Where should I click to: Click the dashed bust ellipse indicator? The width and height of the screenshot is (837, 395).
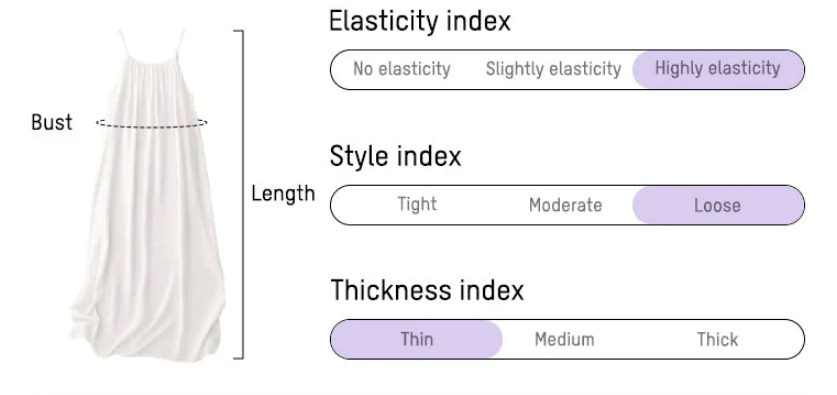152,123
